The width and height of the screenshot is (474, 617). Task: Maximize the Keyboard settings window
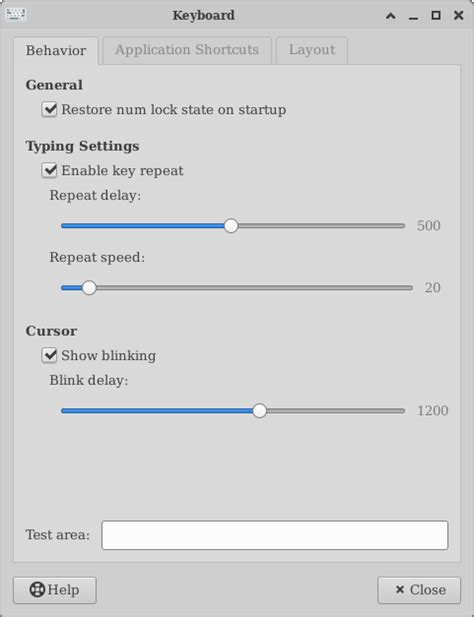click(436, 15)
